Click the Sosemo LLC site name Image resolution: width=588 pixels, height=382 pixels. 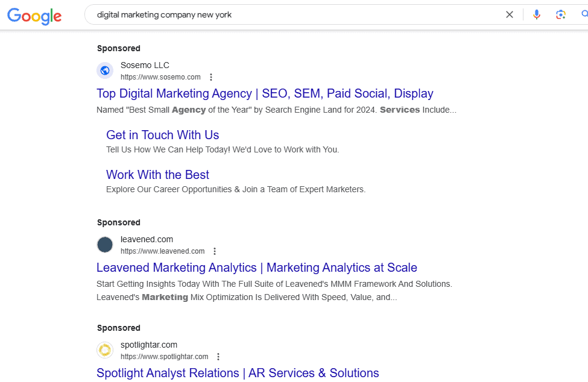coord(145,65)
